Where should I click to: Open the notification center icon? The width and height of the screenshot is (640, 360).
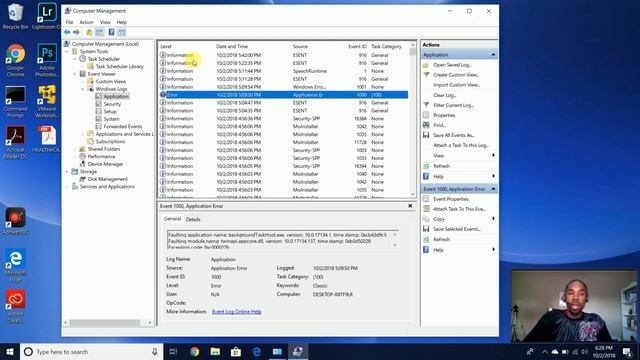click(627, 351)
